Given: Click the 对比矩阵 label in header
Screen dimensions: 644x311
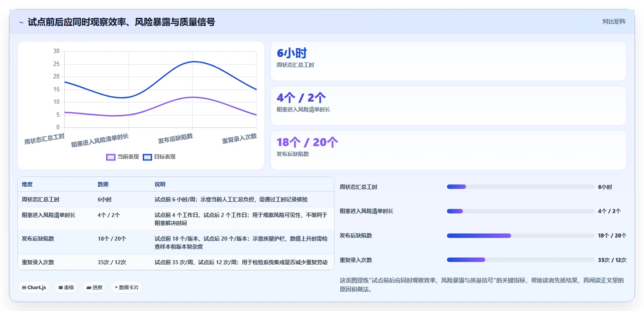Looking at the screenshot, I should [614, 21].
